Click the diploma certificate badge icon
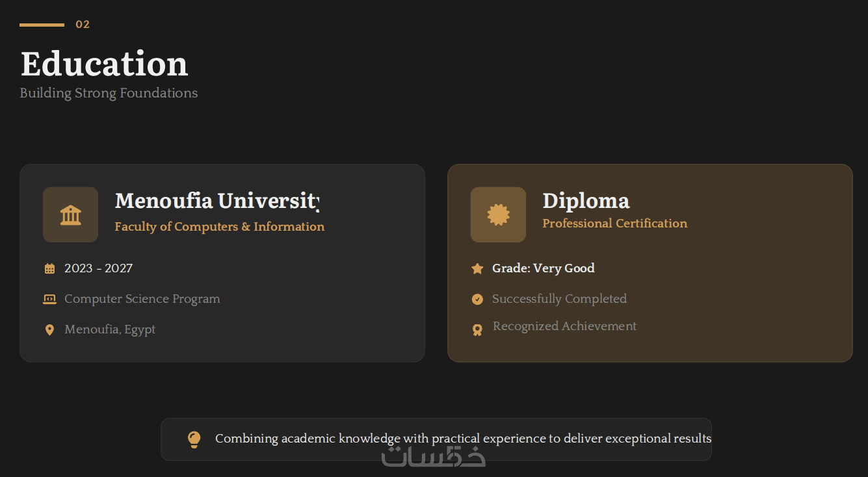The image size is (868, 477). click(x=498, y=214)
